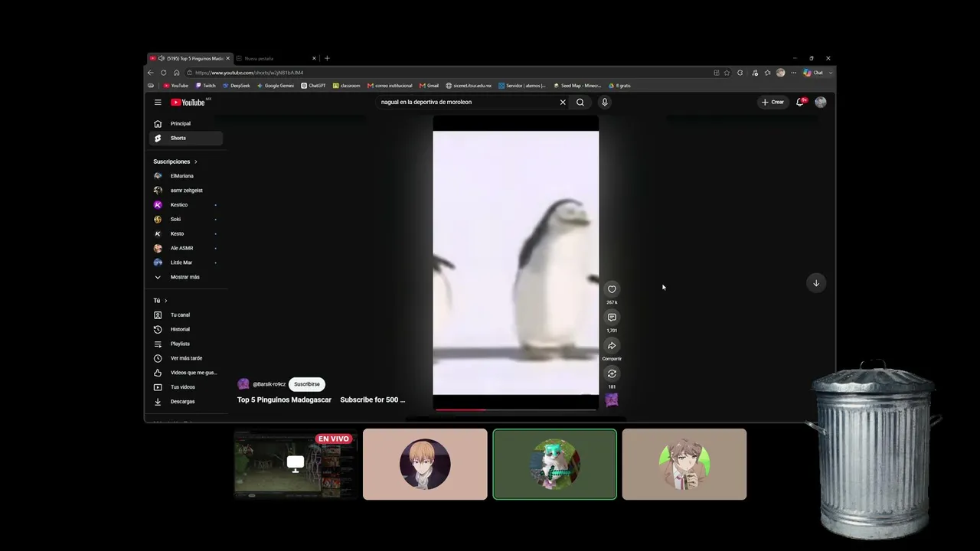Switch to the Top 5 Pinguinos tab
Viewport: 980px width, 551px height.
(191, 58)
